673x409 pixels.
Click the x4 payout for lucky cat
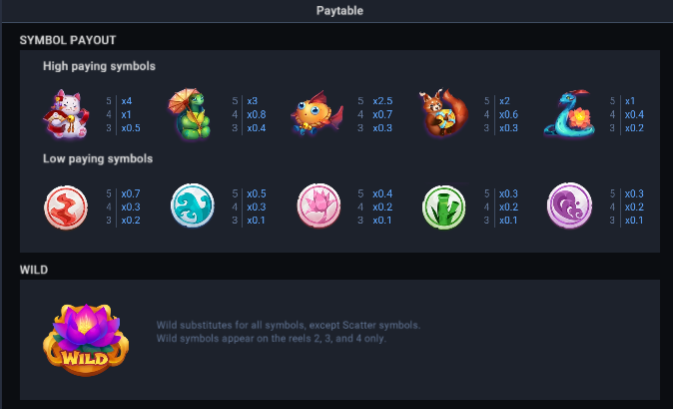(x=127, y=101)
